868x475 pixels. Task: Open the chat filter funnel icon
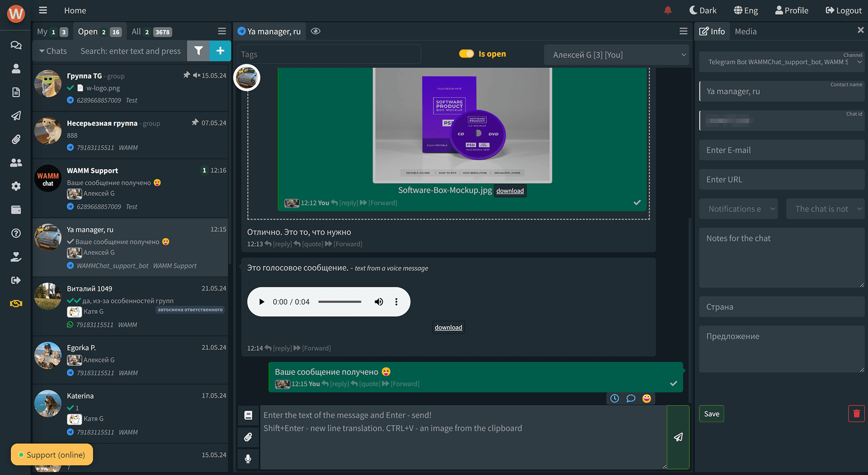(198, 51)
